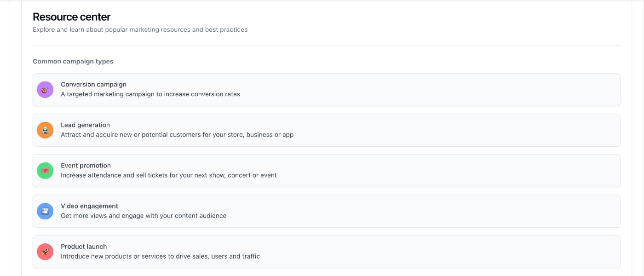Click the Resource center heading
Viewport: 644px width, 276px height.
[72, 17]
